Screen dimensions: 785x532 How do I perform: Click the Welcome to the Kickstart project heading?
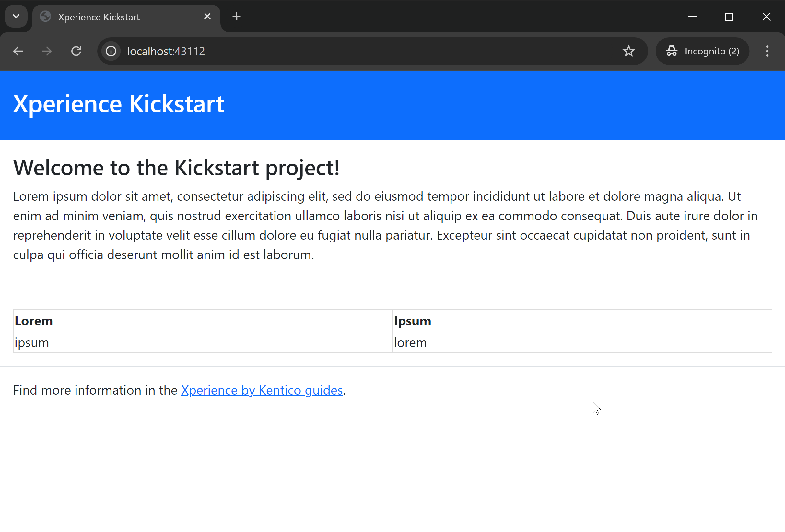click(x=176, y=168)
